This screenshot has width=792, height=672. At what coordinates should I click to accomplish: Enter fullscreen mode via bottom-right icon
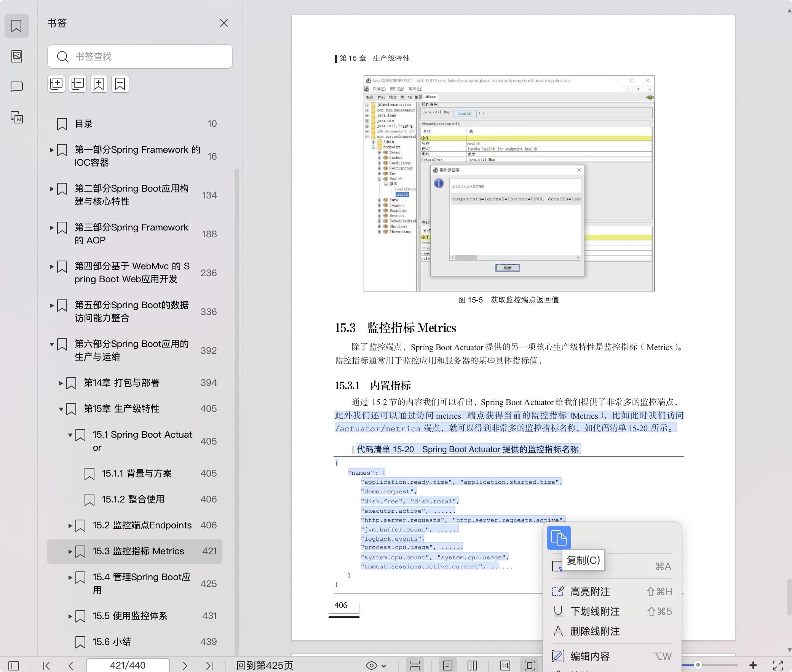778,665
